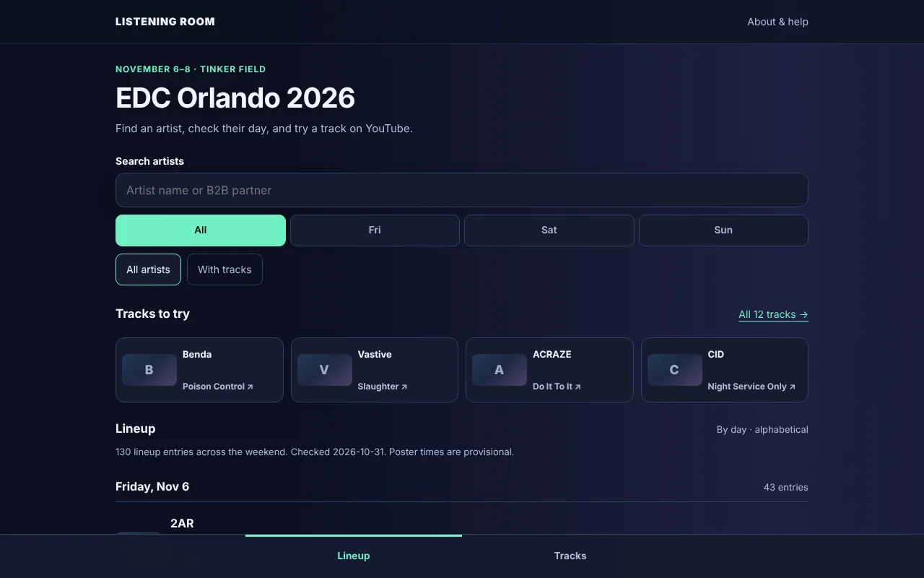Viewport: 924px width, 578px height.
Task: Open Poison Control external link arrow
Action: 250,387
